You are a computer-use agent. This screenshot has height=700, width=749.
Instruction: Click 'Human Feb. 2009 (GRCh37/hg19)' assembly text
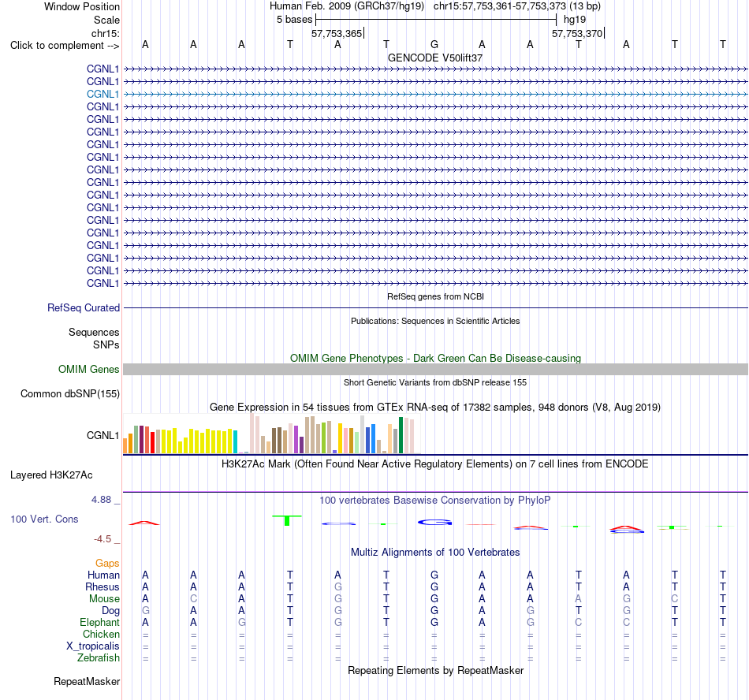(x=347, y=6)
